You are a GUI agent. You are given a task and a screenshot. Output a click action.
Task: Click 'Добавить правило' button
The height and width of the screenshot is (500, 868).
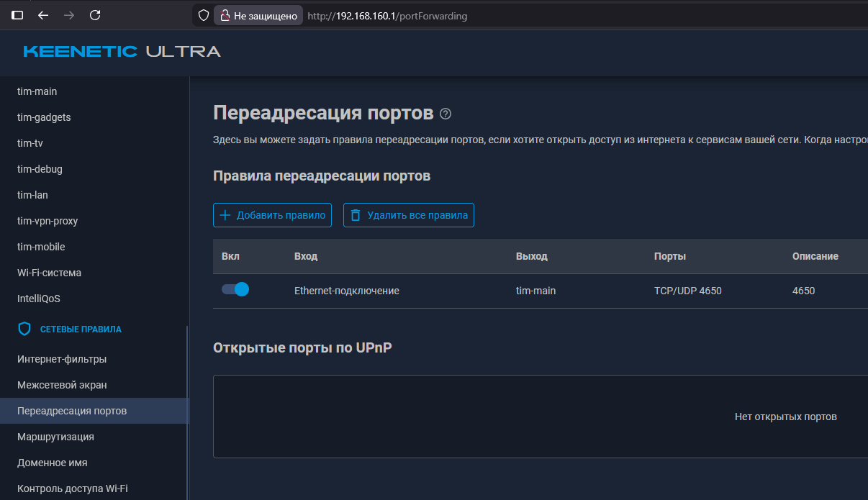coord(272,215)
